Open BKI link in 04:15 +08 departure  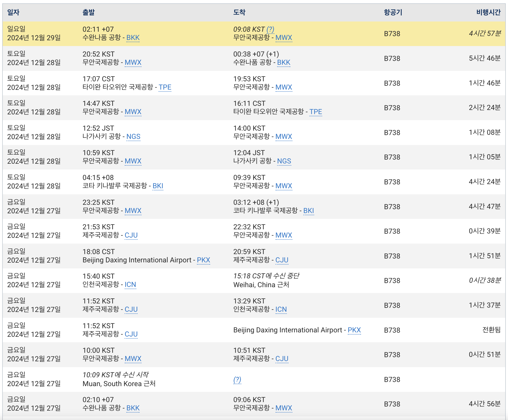tap(158, 186)
